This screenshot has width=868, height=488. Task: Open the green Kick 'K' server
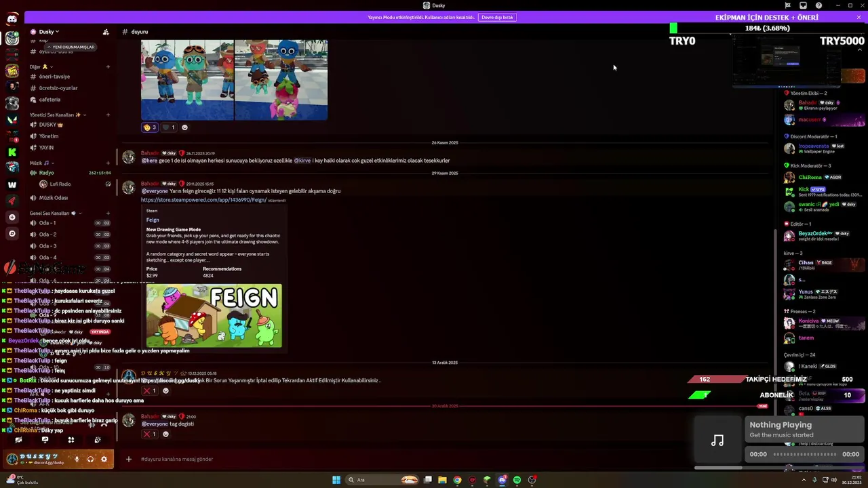click(12, 152)
